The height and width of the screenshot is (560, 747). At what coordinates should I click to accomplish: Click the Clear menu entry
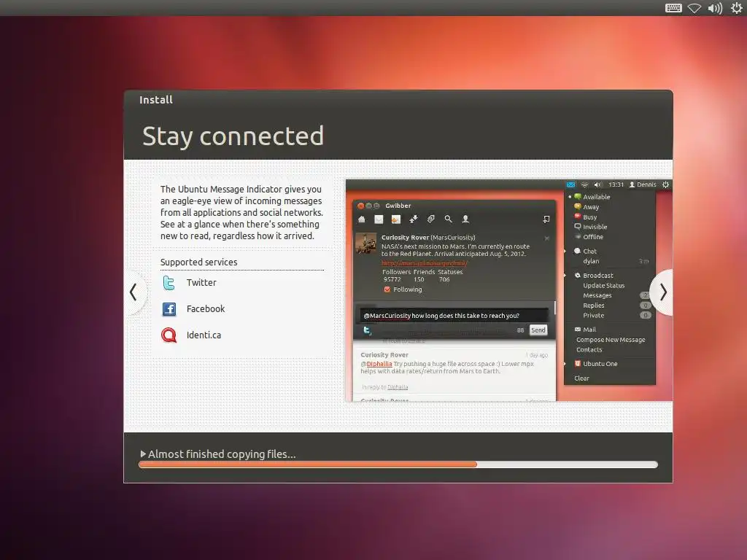pyautogui.click(x=581, y=378)
